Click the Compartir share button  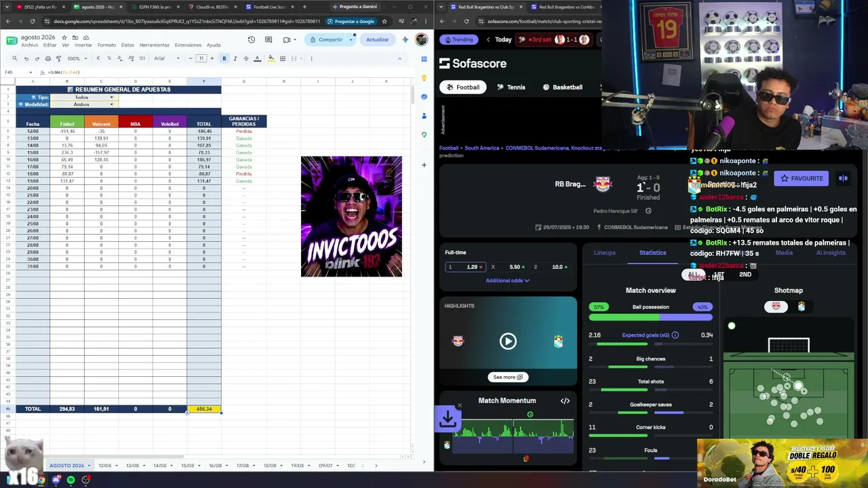tap(326, 39)
